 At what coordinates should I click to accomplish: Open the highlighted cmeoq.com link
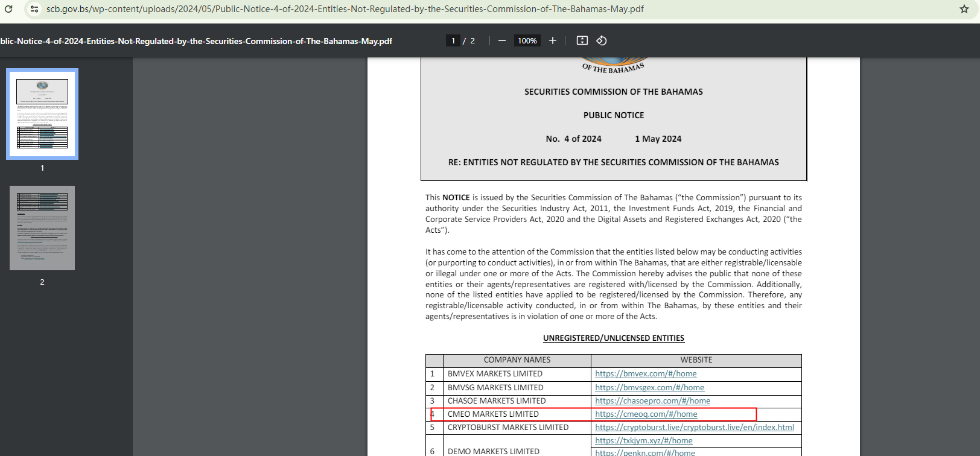click(646, 414)
